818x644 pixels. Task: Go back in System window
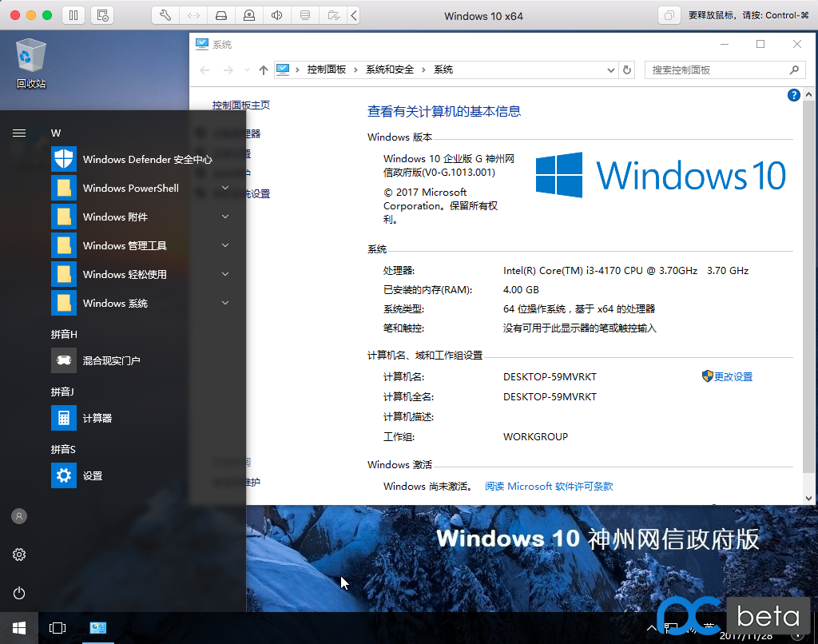coord(204,70)
